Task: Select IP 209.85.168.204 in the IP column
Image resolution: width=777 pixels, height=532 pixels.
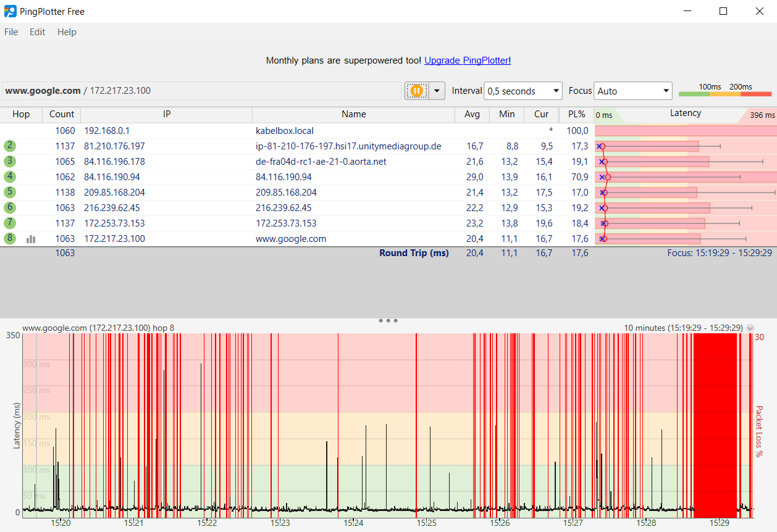Action: point(114,193)
